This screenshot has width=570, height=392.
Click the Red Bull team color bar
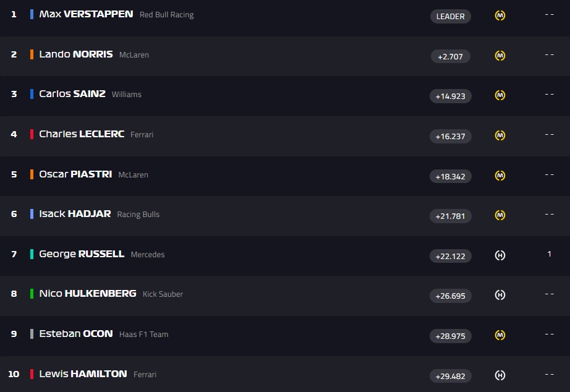click(32, 14)
